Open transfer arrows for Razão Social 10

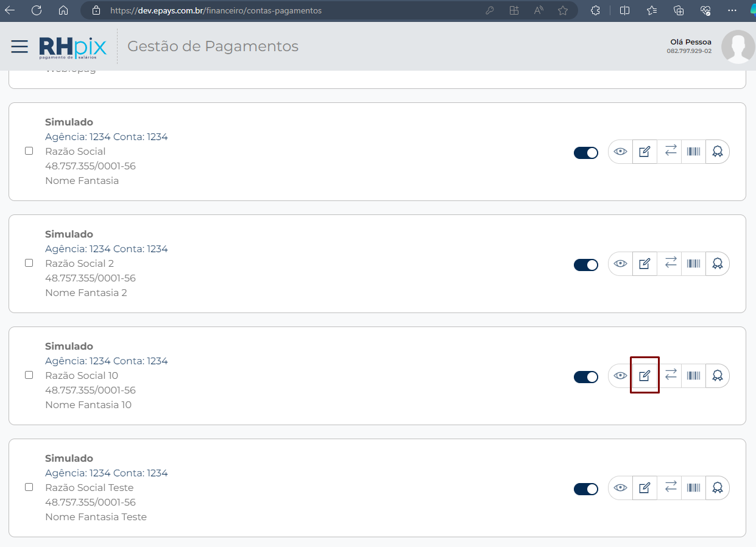670,375
